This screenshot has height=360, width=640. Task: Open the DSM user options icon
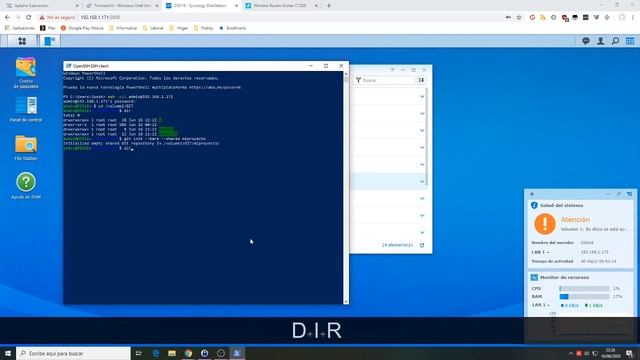(x=600, y=41)
